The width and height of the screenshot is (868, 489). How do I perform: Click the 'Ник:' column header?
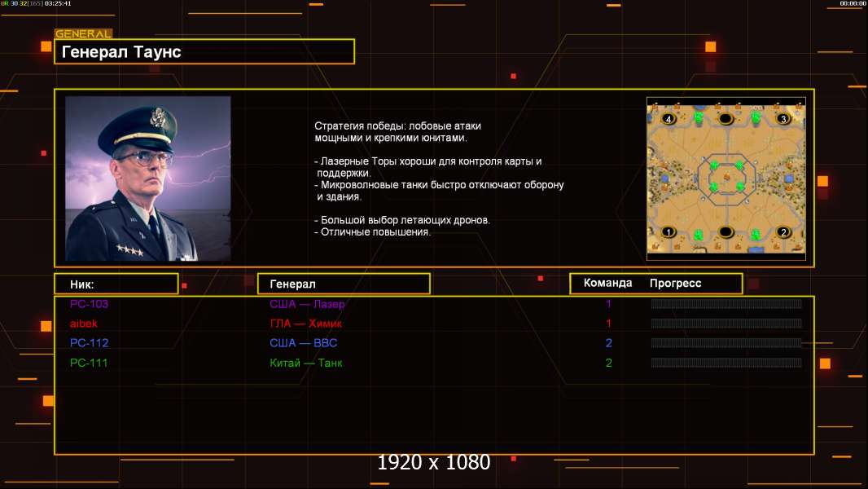tap(116, 284)
